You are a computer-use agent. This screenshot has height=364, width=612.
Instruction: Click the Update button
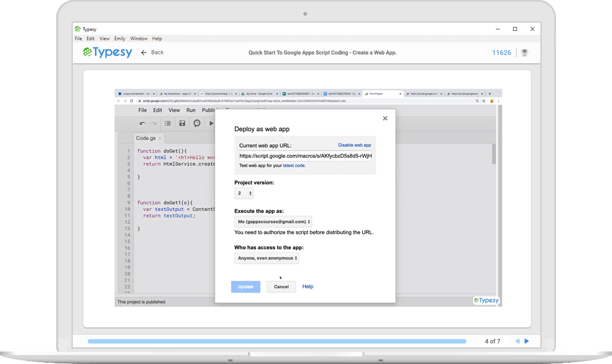pyautogui.click(x=246, y=287)
